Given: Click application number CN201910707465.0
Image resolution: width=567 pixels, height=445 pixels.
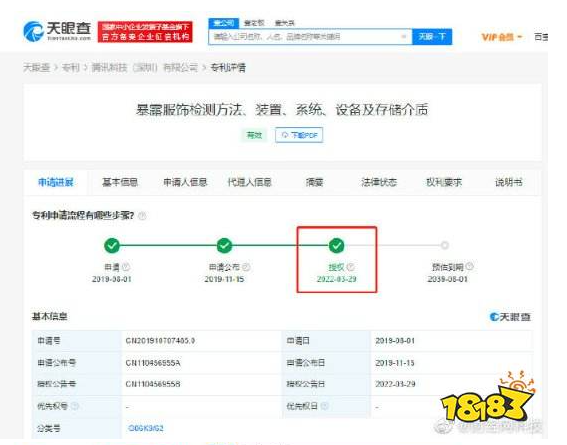Looking at the screenshot, I should pyautogui.click(x=160, y=341).
